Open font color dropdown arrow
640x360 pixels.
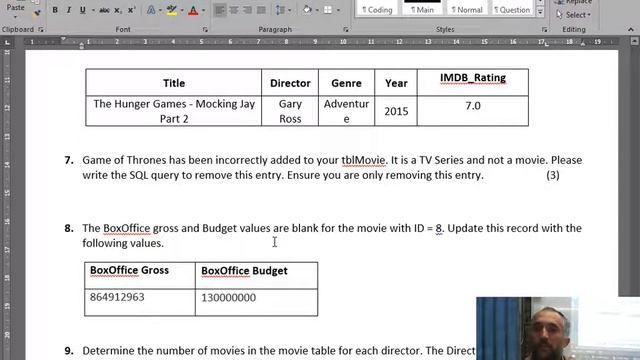tap(204, 10)
